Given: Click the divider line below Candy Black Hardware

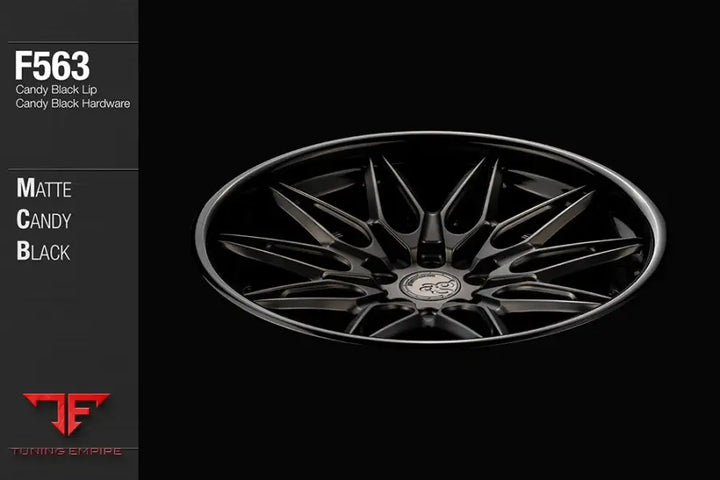Looking at the screenshot, I should pos(69,170).
